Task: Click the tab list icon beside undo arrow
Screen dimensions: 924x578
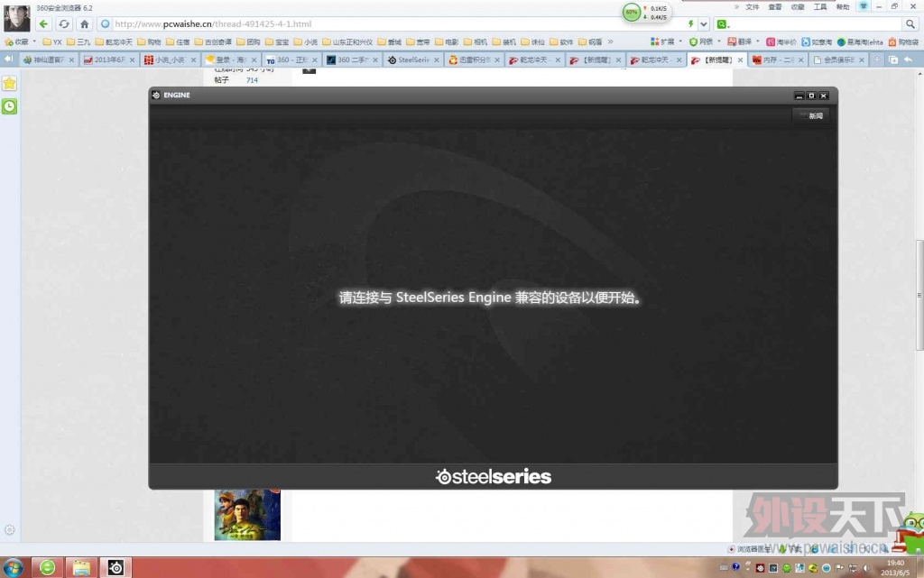Action: 892,60
